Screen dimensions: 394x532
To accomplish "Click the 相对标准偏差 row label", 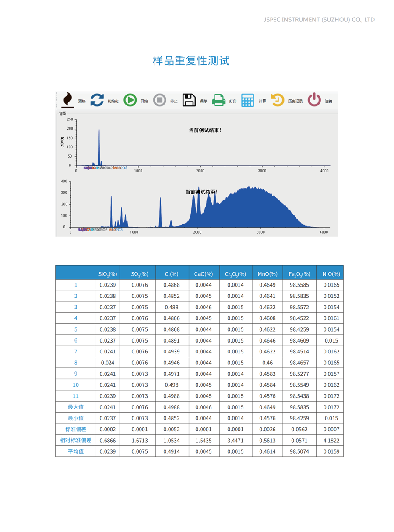I will click(x=75, y=441).
